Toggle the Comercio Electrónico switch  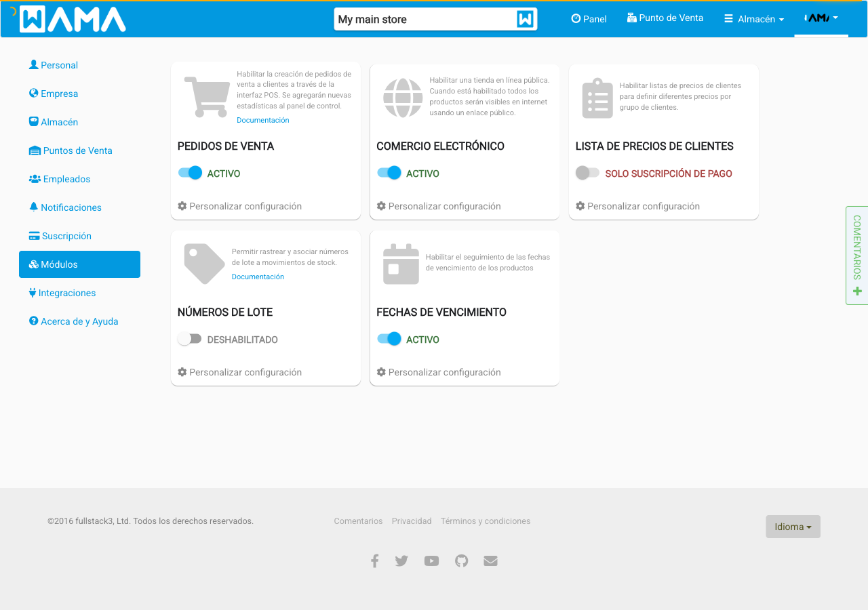(389, 173)
